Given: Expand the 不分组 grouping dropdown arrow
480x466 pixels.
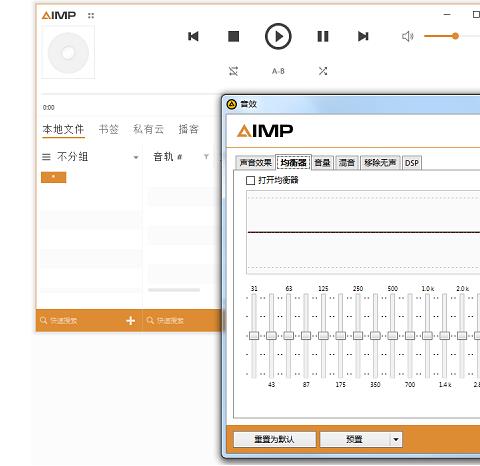Looking at the screenshot, I should point(136,157).
